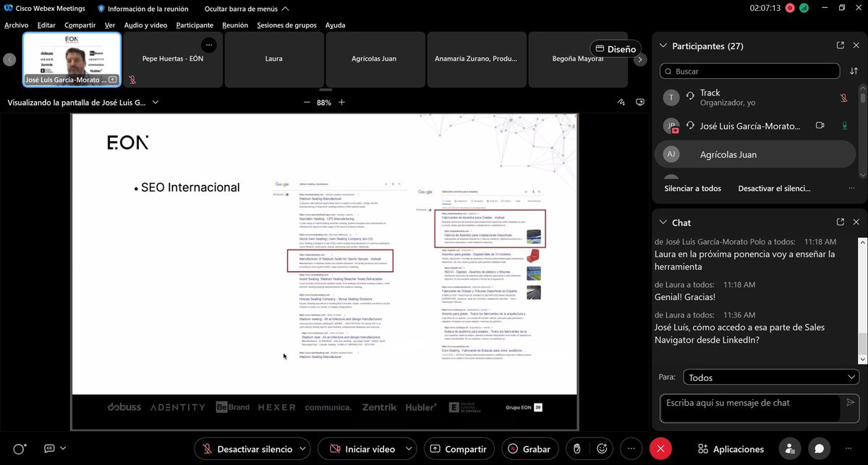The height and width of the screenshot is (465, 868).
Task: Select the Anamaría Zurano video tile
Action: point(476,59)
